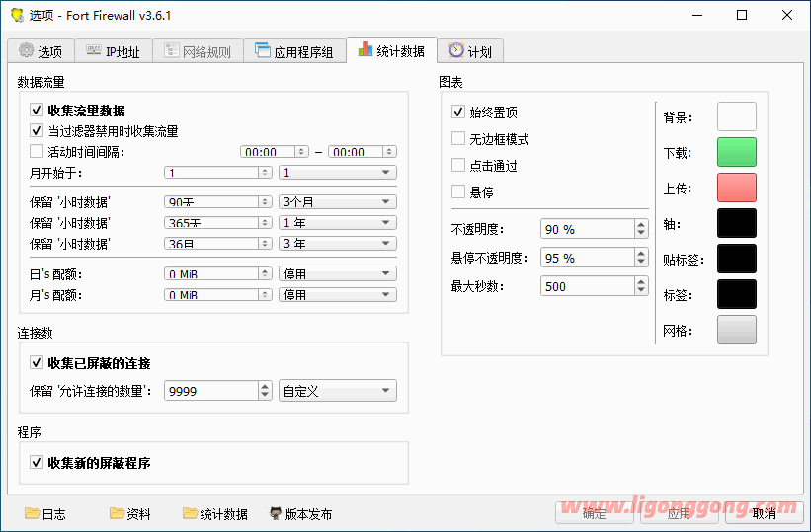Switch to the 统计数据 tab
The height and width of the screenshot is (532, 811).
click(x=390, y=51)
